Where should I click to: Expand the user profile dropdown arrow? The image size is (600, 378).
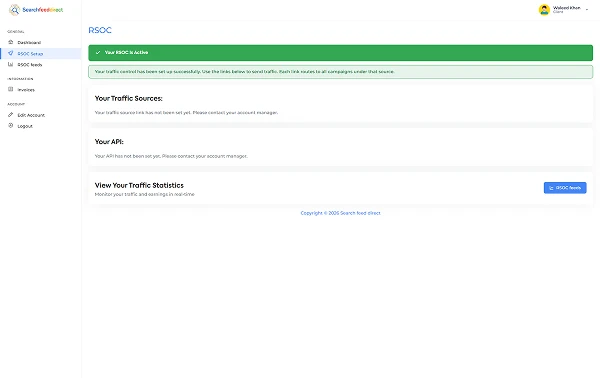[x=587, y=10]
